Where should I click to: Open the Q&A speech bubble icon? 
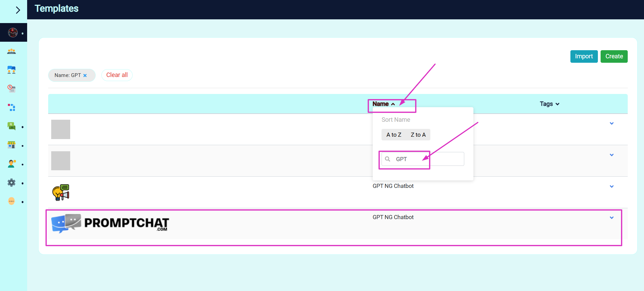[x=12, y=126]
